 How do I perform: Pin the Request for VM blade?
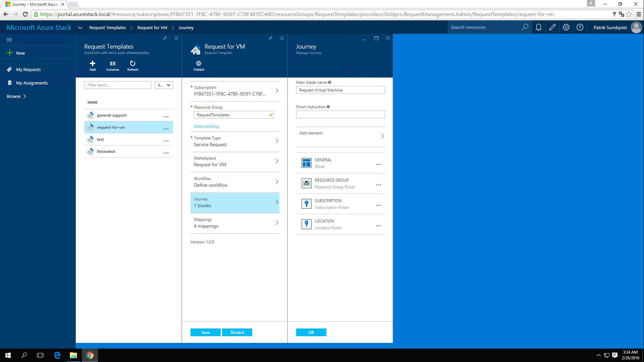click(270, 38)
